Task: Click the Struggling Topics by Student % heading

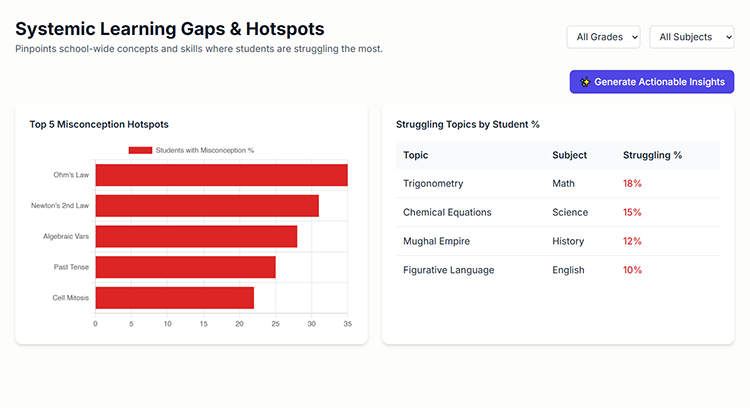Action: click(467, 125)
